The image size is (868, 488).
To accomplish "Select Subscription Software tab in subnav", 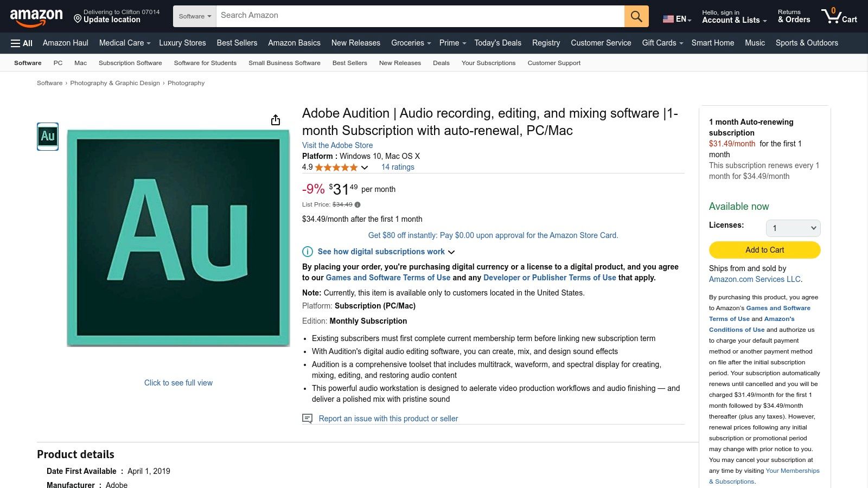I will (130, 63).
